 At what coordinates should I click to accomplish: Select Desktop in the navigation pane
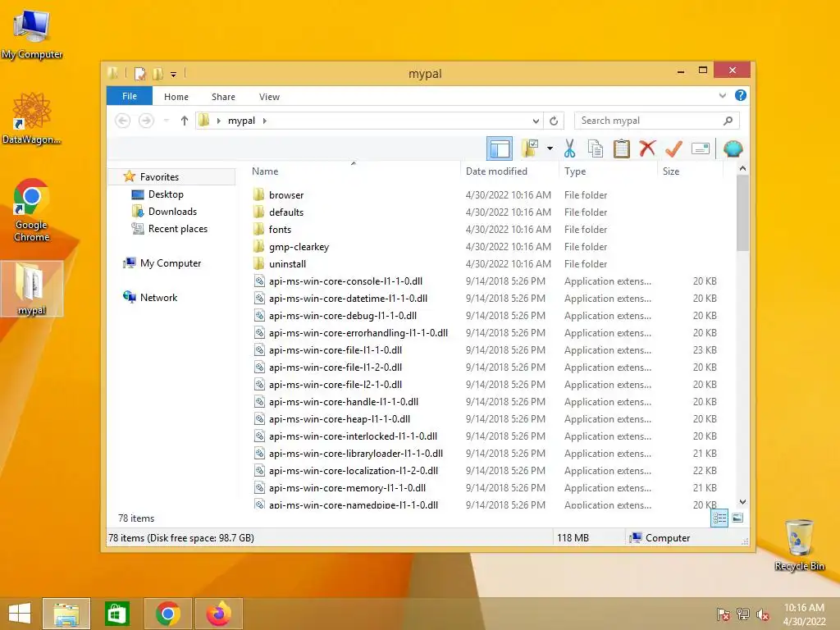(x=166, y=194)
